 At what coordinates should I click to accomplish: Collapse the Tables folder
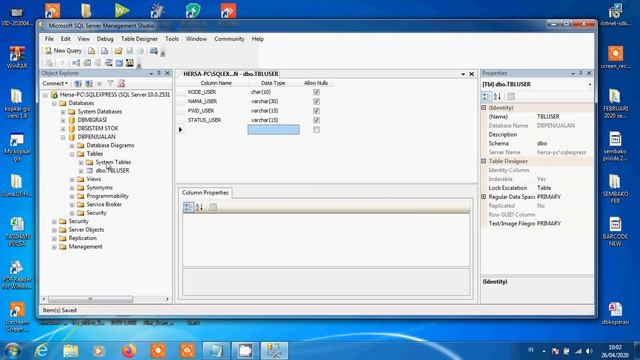click(72, 154)
